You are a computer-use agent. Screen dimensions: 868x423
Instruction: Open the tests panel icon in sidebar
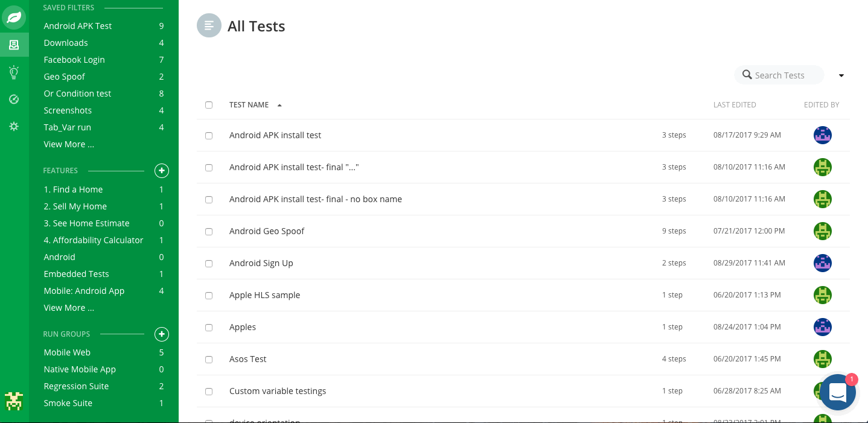14,45
